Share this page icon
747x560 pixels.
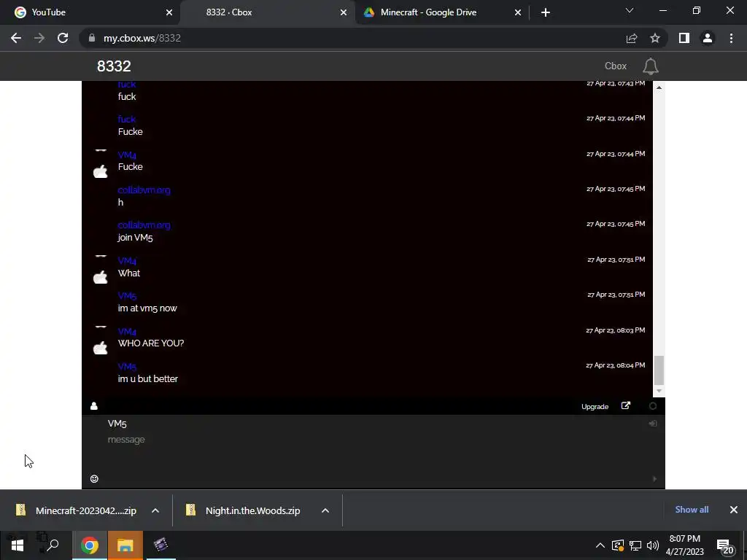tap(632, 38)
